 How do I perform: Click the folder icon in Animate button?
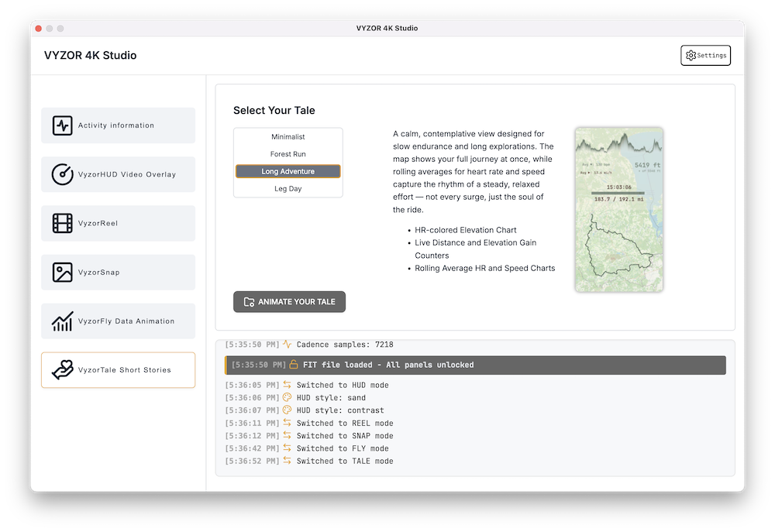249,302
